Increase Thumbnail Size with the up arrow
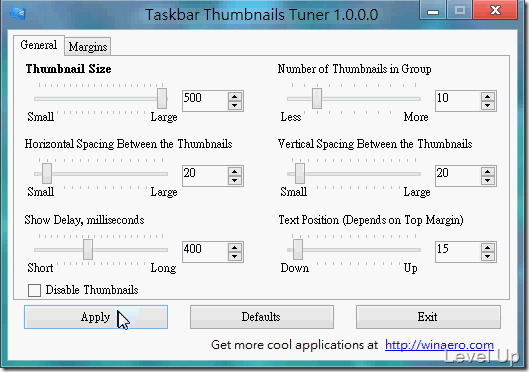 (x=235, y=96)
